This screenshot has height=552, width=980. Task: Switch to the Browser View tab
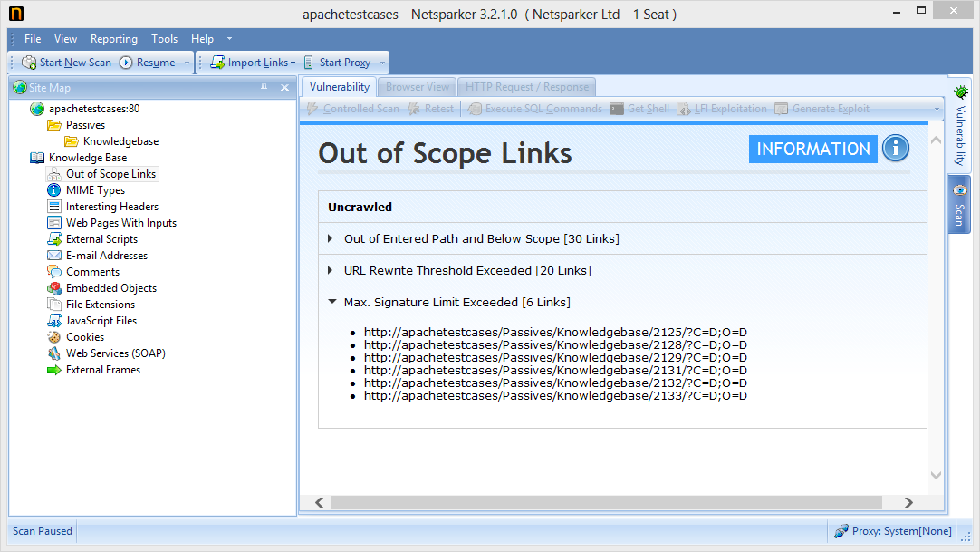(417, 86)
